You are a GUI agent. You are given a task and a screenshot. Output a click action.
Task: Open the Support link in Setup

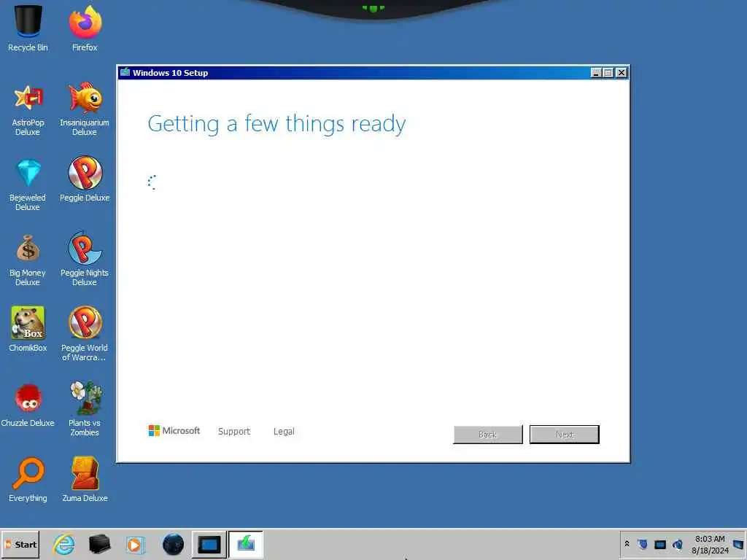234,432
